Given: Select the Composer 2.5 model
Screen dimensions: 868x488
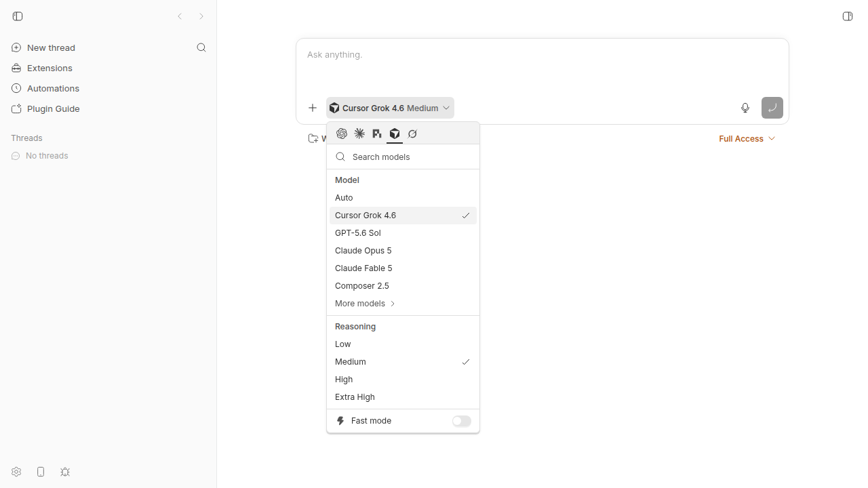Looking at the screenshot, I should point(403,286).
